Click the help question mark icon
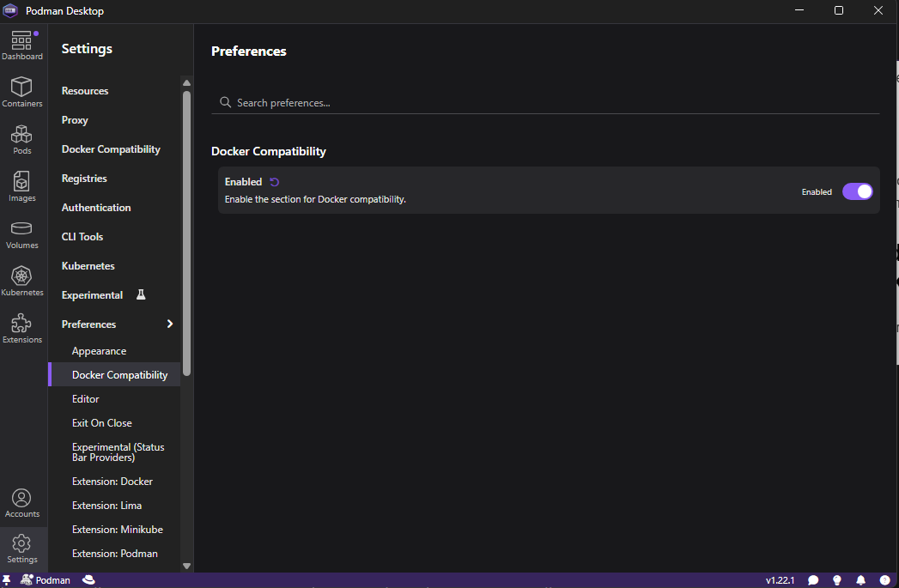899x588 pixels. coord(884,580)
